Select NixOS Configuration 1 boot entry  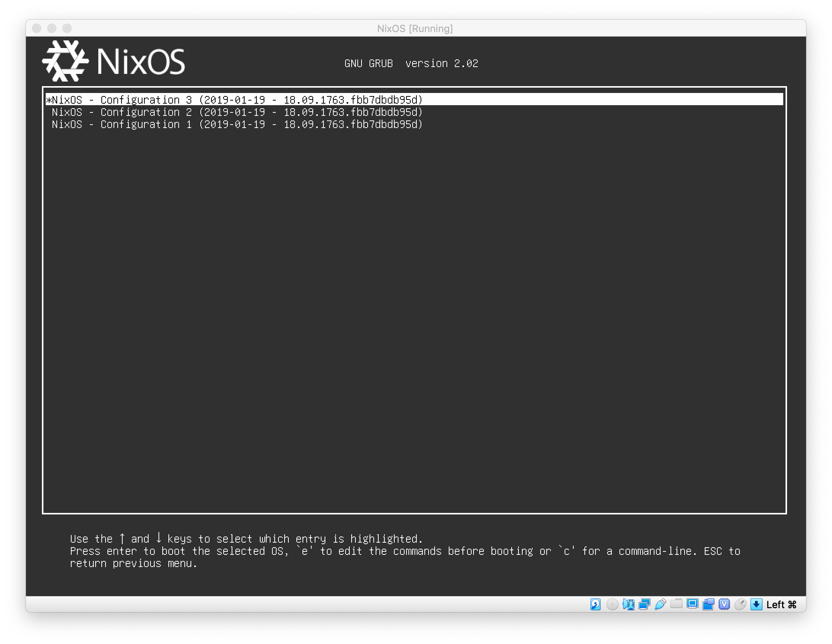click(x=237, y=124)
